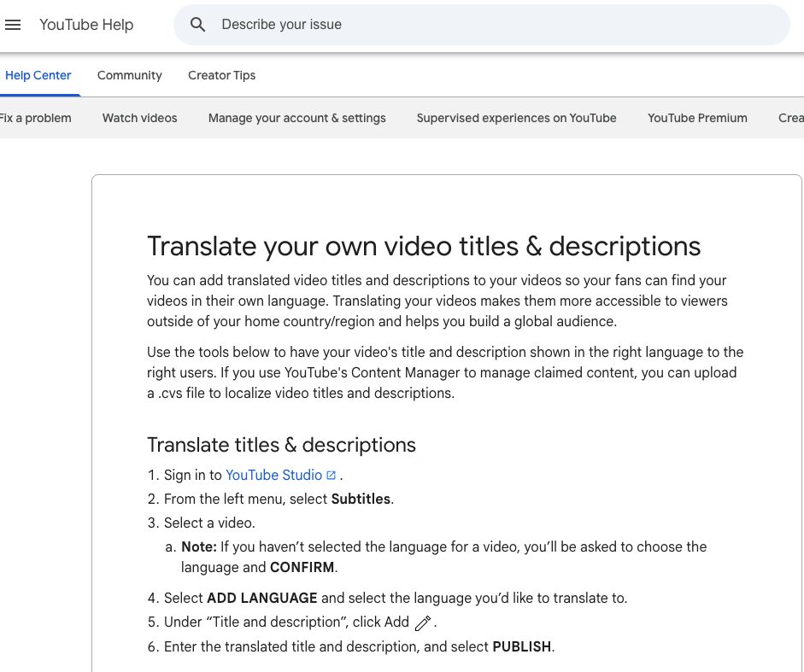Screen dimensions: 804x672
Task: Open the hamburger main menu
Action: tap(13, 25)
